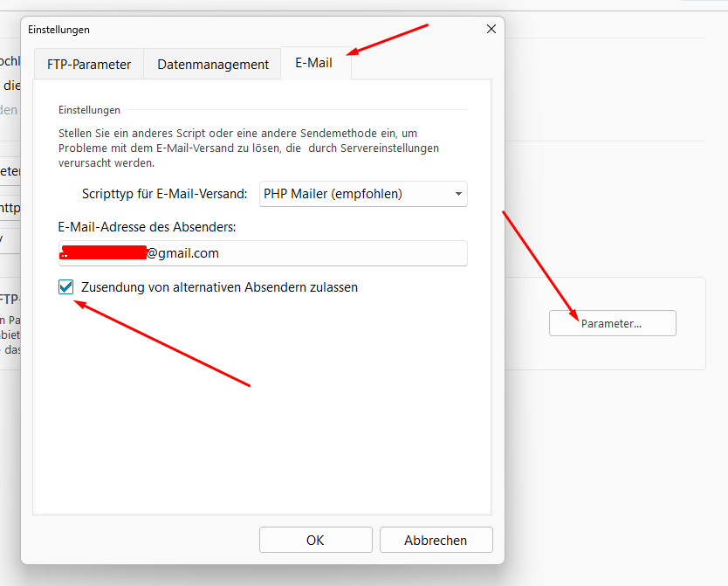Confirm the settings with OK
Image resolution: width=728 pixels, height=586 pixels.
315,540
